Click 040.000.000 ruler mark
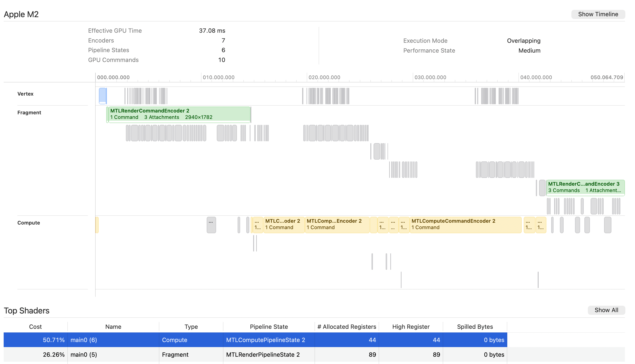635x364 pixels. tap(536, 77)
